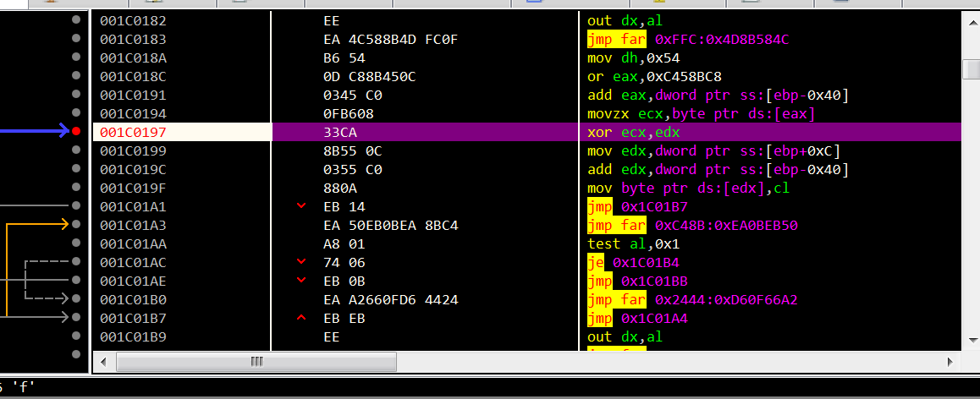Image resolution: width=980 pixels, height=399 pixels.
Task: Select instruction jmp far 0xFFC:0x4D8B584C
Action: [x=688, y=40]
